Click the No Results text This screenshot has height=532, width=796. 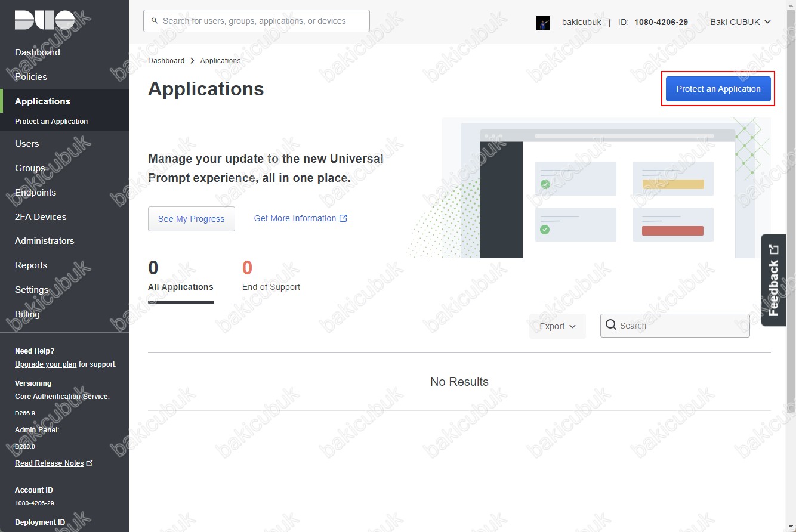pyautogui.click(x=459, y=382)
